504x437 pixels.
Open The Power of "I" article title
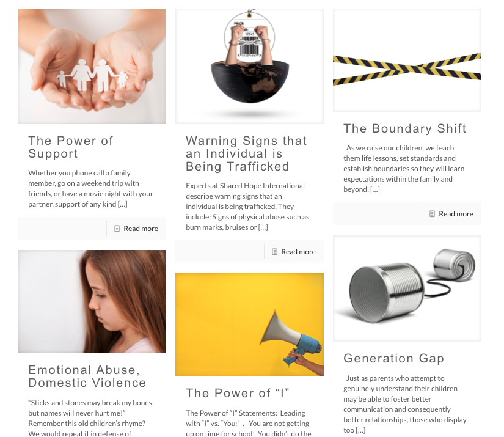[238, 393]
